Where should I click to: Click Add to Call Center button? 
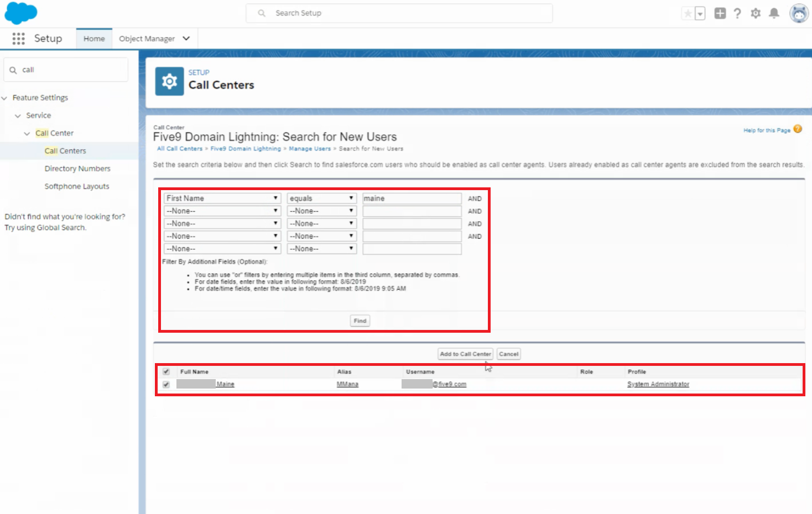pos(465,354)
